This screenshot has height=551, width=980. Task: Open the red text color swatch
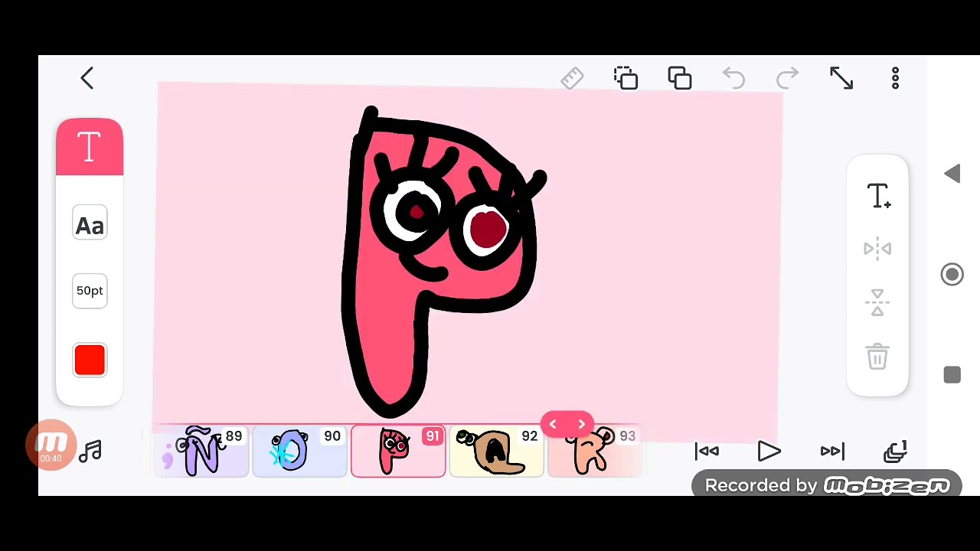90,360
